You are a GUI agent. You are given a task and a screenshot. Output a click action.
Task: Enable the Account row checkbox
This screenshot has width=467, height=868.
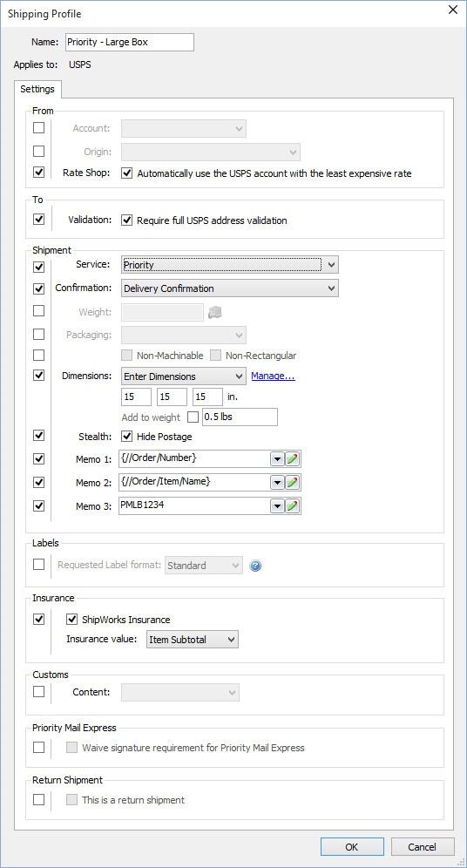click(38, 128)
